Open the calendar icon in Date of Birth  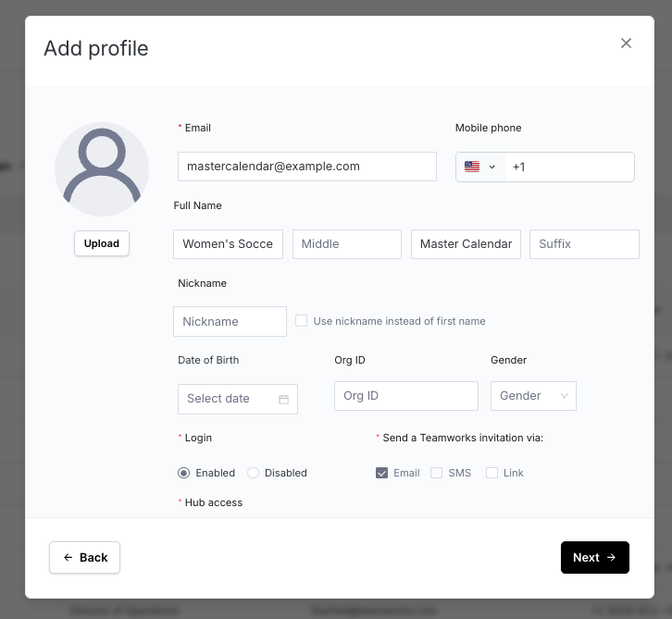tap(283, 399)
